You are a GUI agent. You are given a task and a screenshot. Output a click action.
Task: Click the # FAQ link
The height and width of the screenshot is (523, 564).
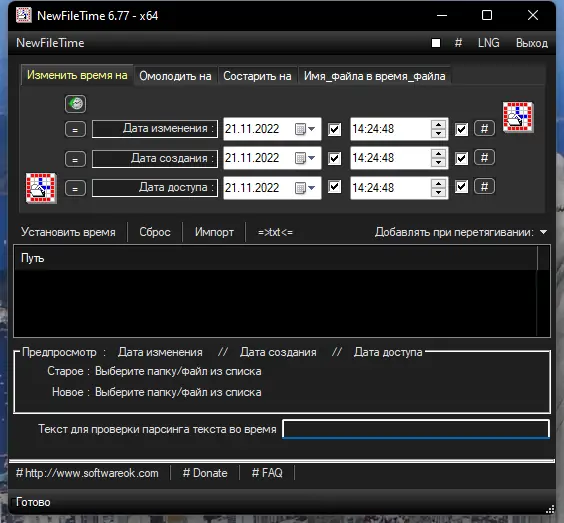pos(267,473)
